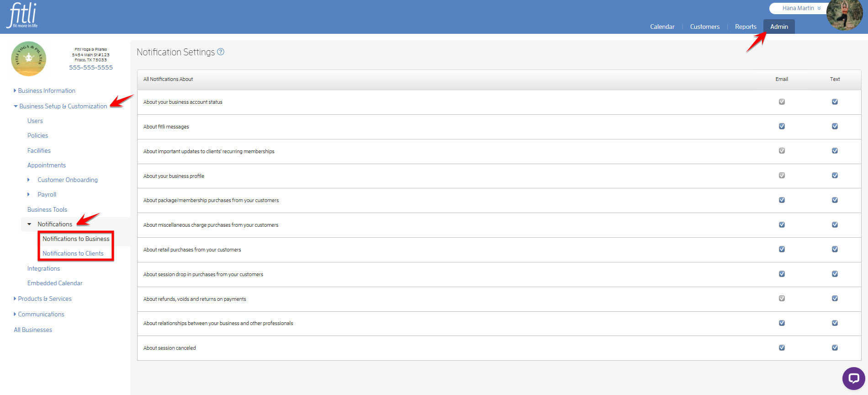This screenshot has width=868, height=395.
Task: Open the Users settings link
Action: [x=35, y=121]
